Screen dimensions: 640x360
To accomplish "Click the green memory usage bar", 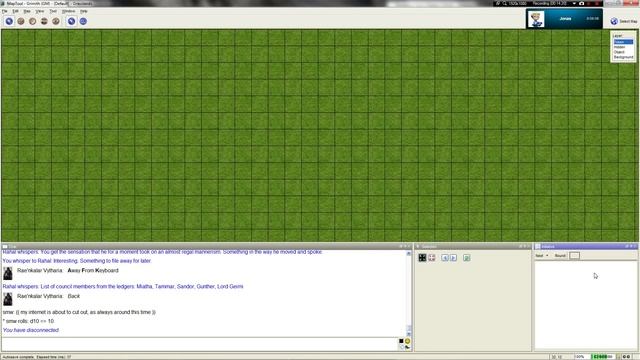I will tap(603, 357).
